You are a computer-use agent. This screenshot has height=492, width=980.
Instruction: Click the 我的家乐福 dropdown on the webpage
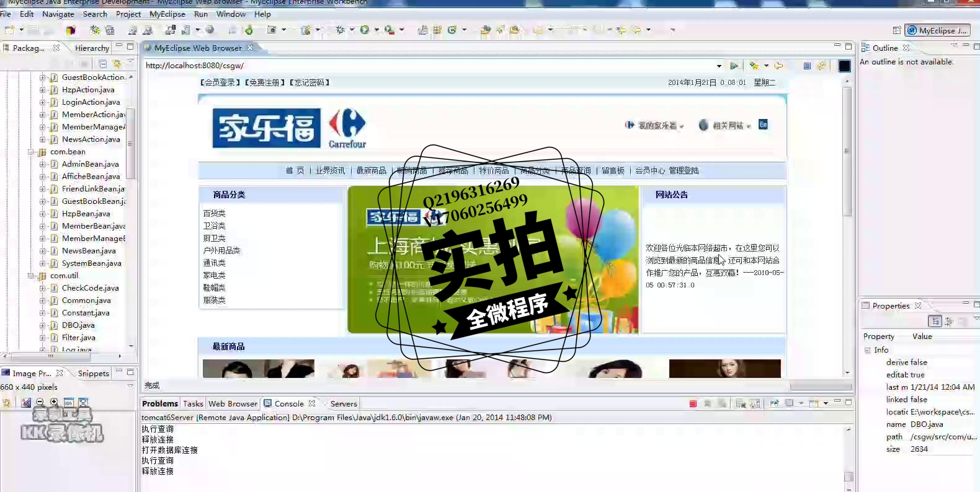654,125
